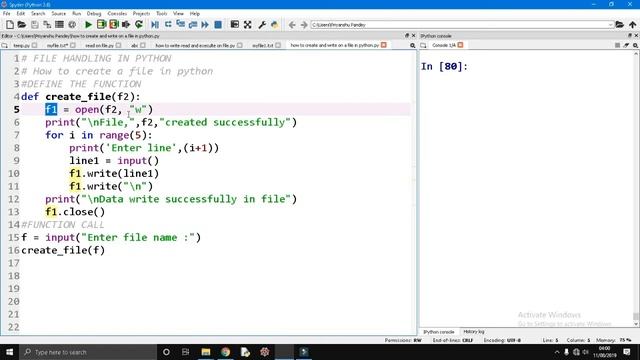Image resolution: width=640 pixels, height=360 pixels.
Task: Open the Help menu
Action: pos(195,13)
